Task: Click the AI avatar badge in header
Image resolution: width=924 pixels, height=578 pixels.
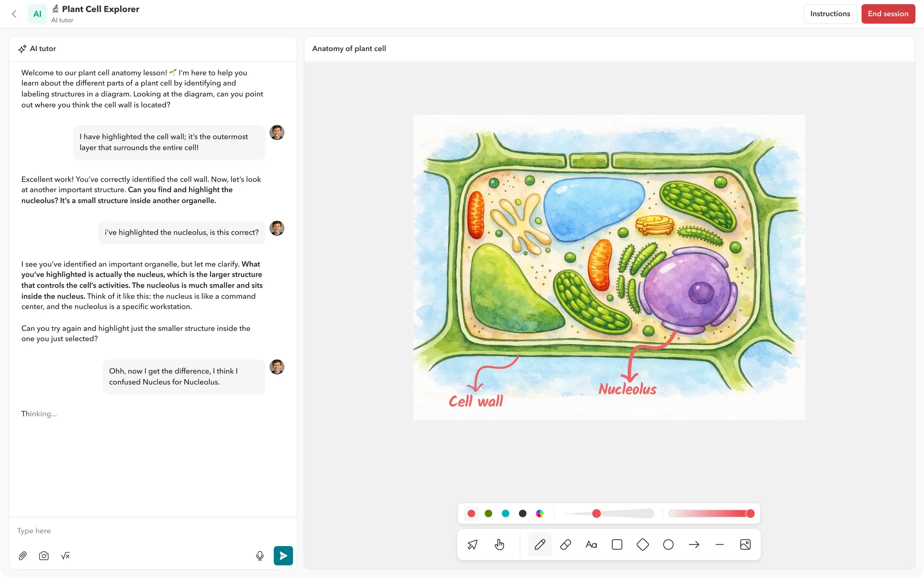Action: 38,14
